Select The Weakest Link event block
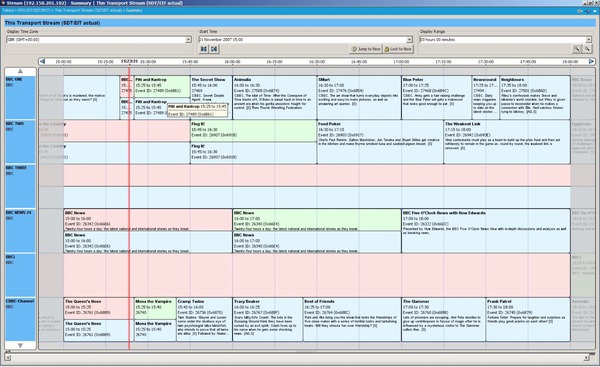 click(507, 142)
